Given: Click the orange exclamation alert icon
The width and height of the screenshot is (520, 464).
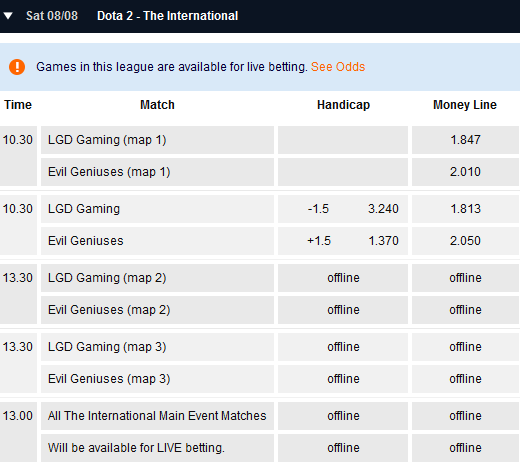Looking at the screenshot, I should tap(17, 67).
